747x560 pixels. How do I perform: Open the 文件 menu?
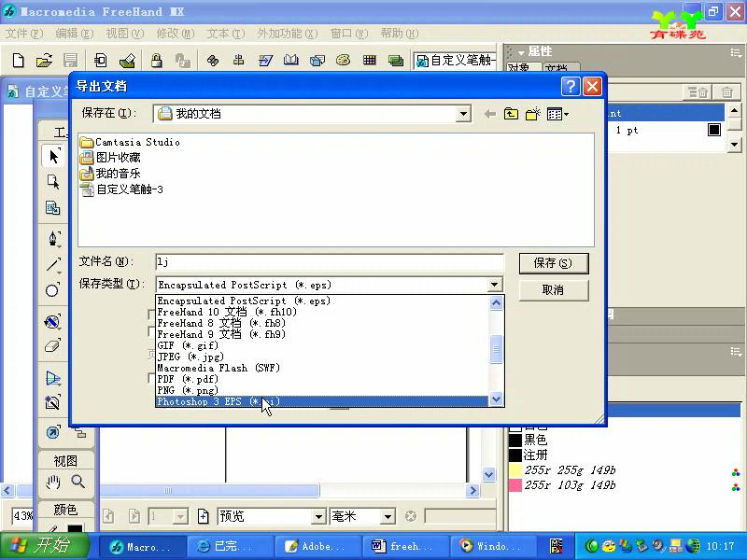(x=24, y=34)
